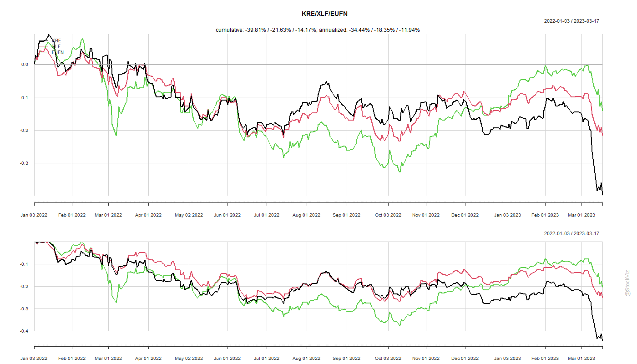
Task: Click upper chart's Apr 01 2022 axis label
Action: pyautogui.click(x=148, y=215)
